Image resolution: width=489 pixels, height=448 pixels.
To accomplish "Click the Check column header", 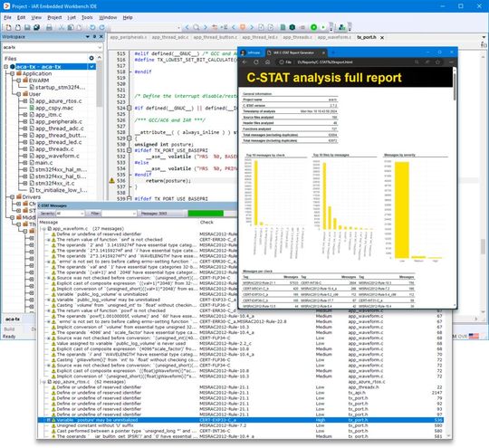I will click(206, 222).
